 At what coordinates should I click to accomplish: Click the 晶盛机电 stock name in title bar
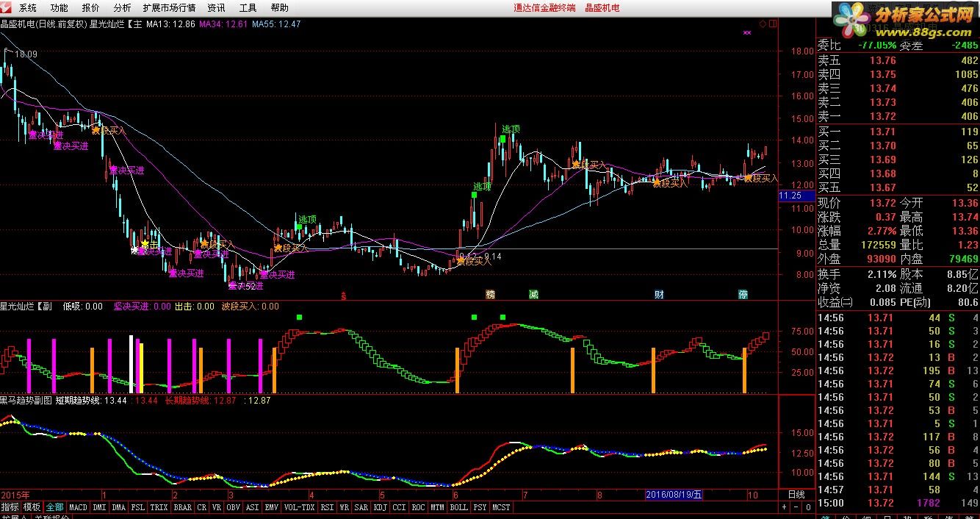tap(602, 8)
